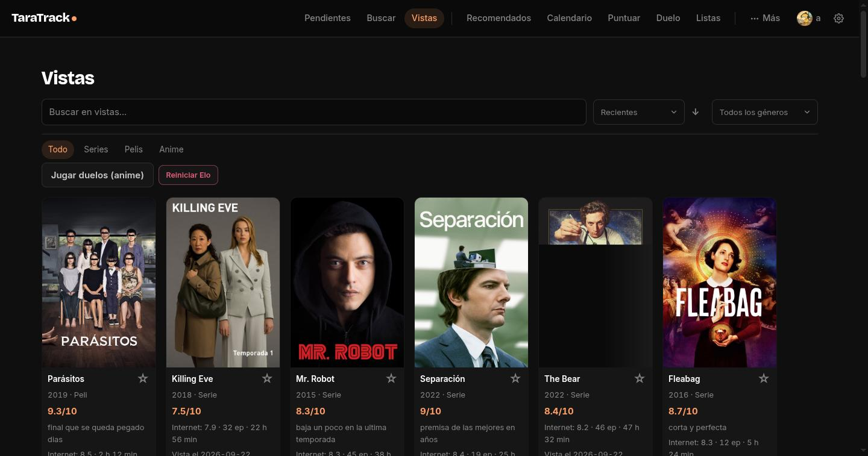Click the '2019 · Peli' label

pos(68,395)
